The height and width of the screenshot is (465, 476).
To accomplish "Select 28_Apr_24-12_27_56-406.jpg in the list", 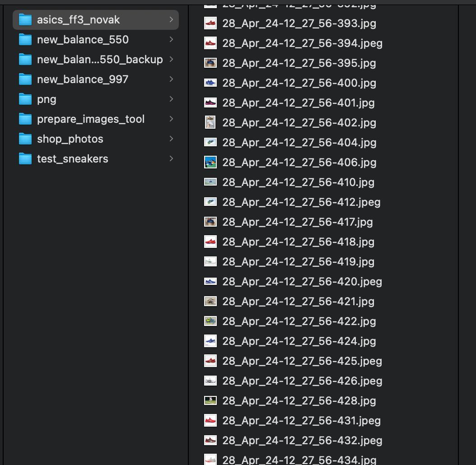I will pyautogui.click(x=298, y=162).
